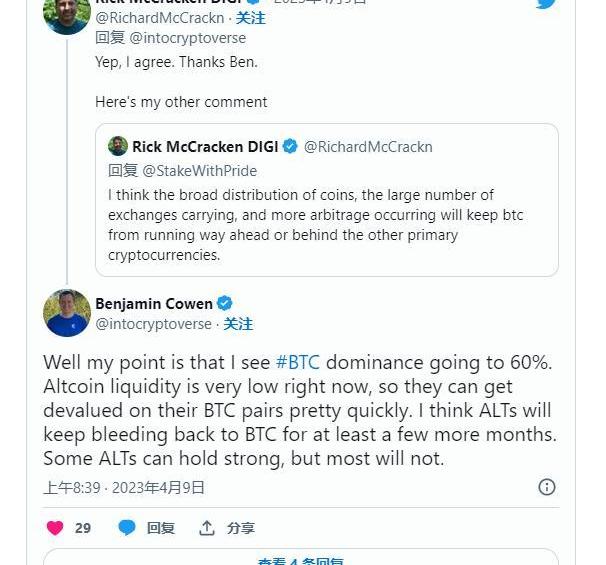Image resolution: width=606 pixels, height=565 pixels.
Task: Open the @StakeWithPride mention link
Action: [x=199, y=171]
